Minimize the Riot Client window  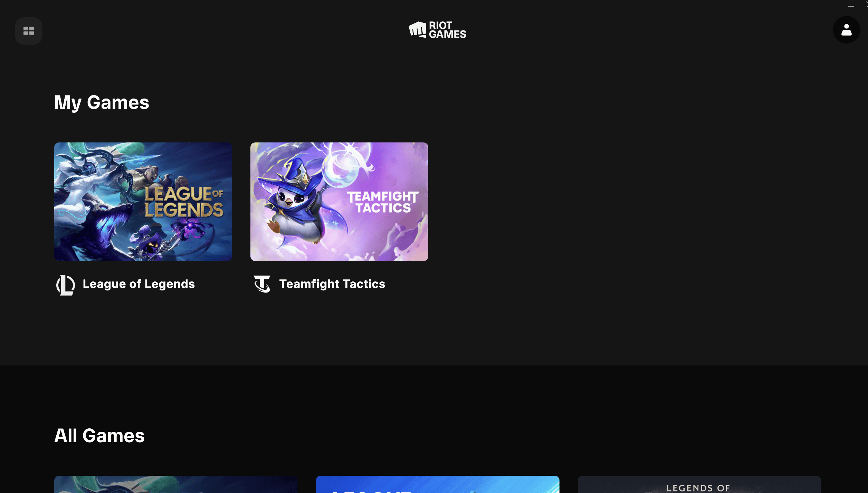coord(851,6)
